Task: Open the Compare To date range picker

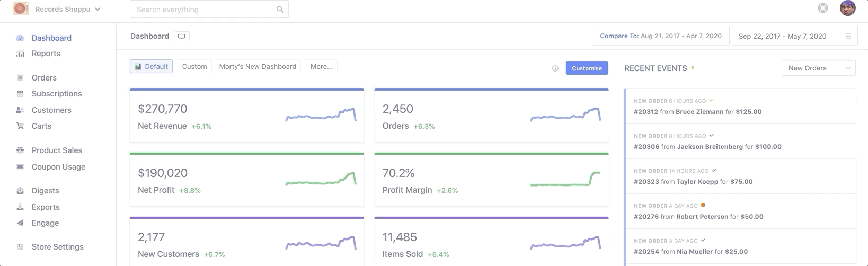Action: (660, 36)
